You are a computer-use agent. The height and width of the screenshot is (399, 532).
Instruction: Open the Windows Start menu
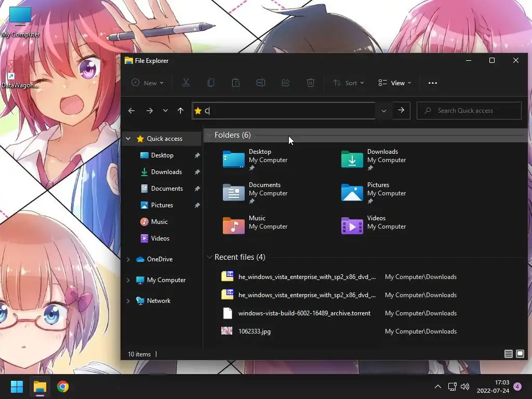17,387
